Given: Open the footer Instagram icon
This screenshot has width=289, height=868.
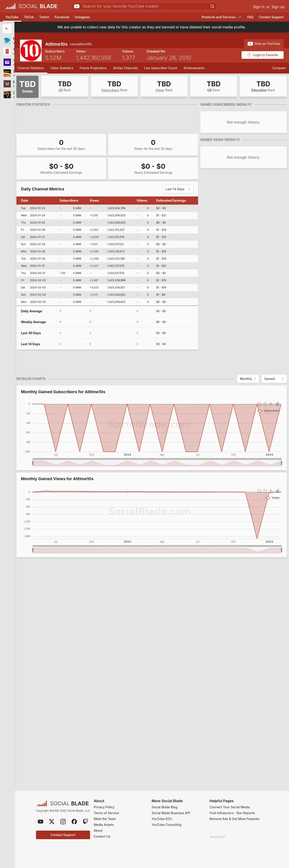Looking at the screenshot, I should (x=63, y=822).
